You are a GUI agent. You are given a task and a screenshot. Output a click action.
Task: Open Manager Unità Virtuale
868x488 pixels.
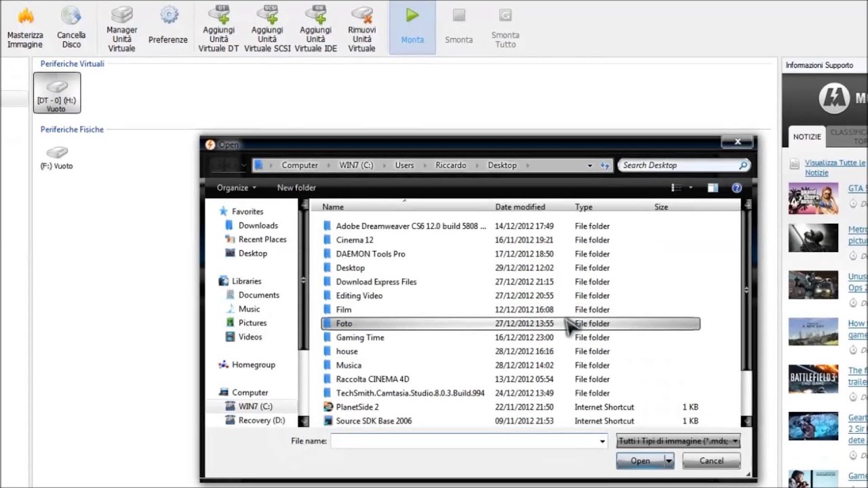(x=121, y=28)
